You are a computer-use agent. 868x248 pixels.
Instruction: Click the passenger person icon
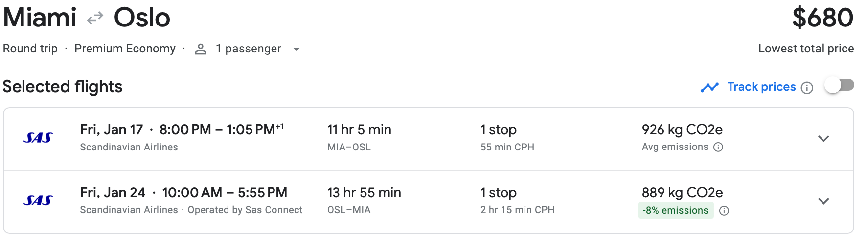click(x=201, y=49)
